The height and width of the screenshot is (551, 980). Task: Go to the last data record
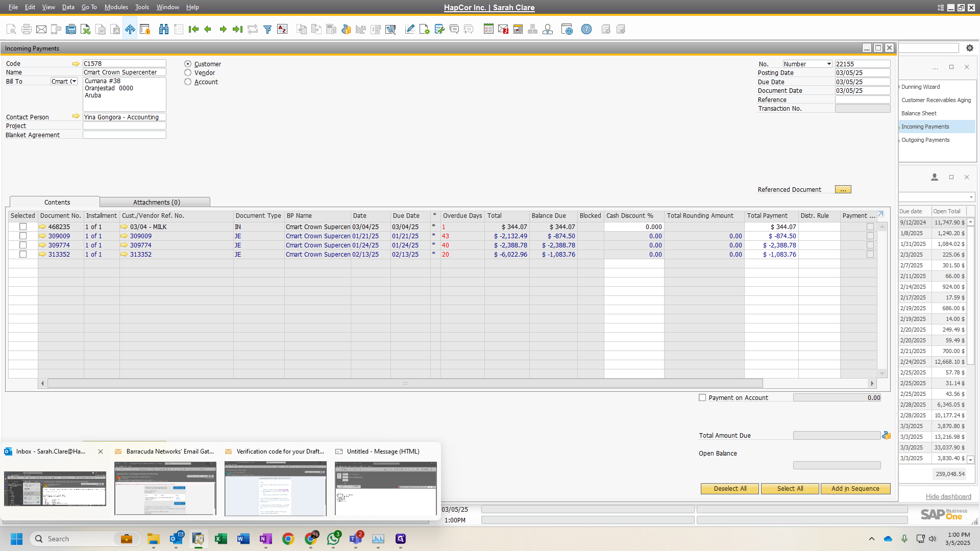click(x=237, y=29)
